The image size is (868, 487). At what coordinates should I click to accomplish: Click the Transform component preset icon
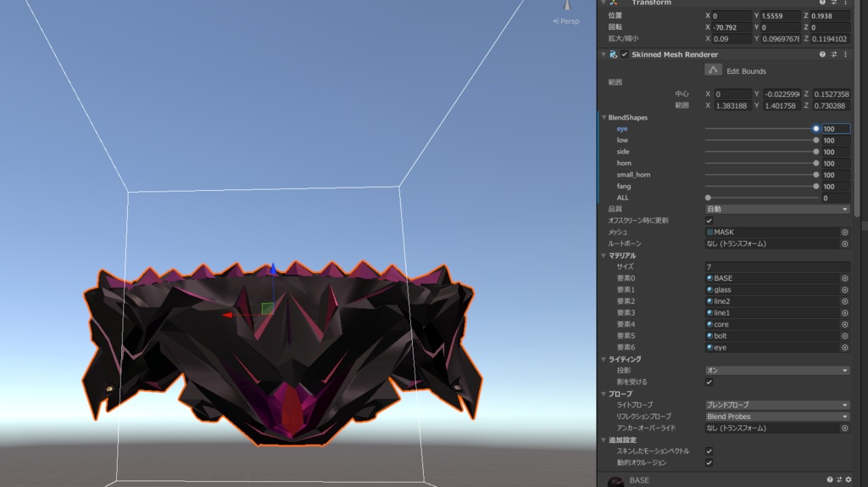pyautogui.click(x=834, y=3)
